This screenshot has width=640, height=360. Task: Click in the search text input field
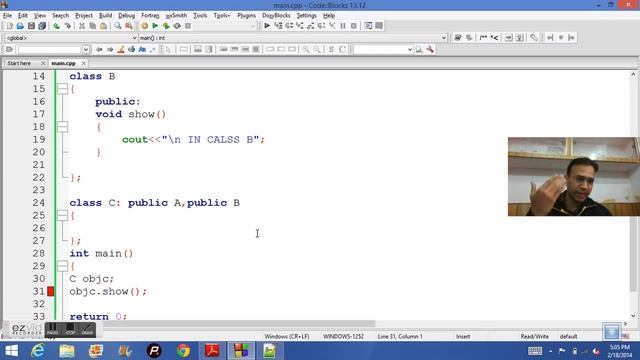click(x=50, y=49)
